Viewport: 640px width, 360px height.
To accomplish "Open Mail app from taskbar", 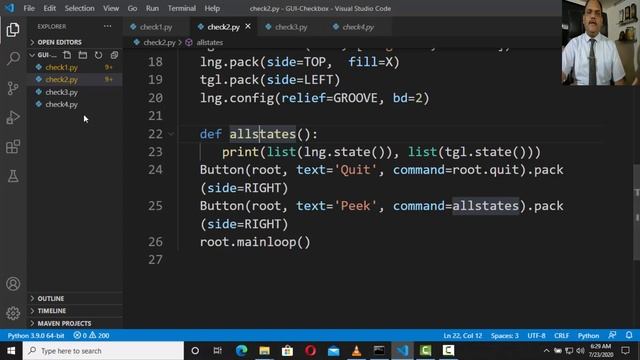I will tap(333, 351).
